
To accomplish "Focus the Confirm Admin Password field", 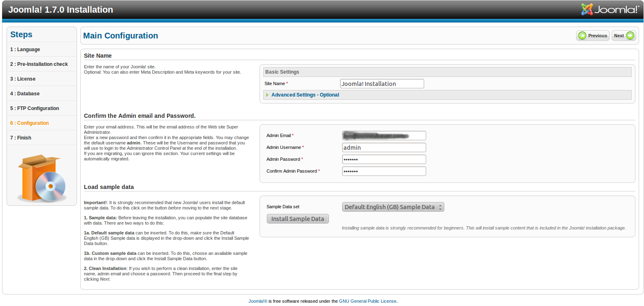I will [384, 171].
